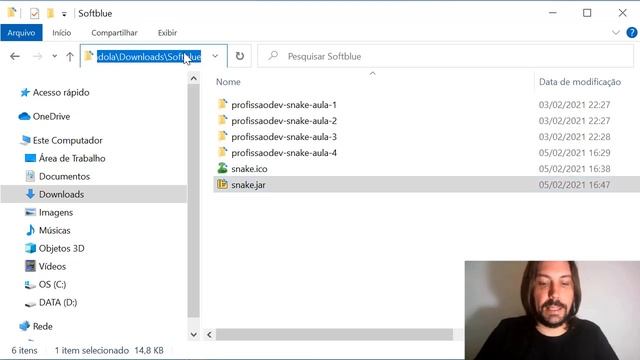Switch to the Exibir ribbon tab
The image size is (640, 360).
(167, 33)
